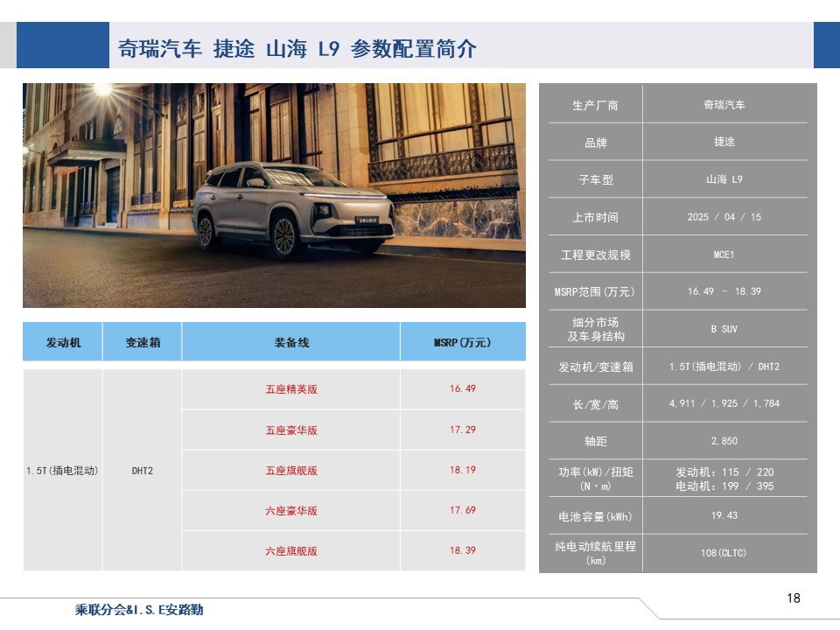This screenshot has height=630, width=840.
Task: Click the "装备线" column header
Action: click(x=291, y=342)
